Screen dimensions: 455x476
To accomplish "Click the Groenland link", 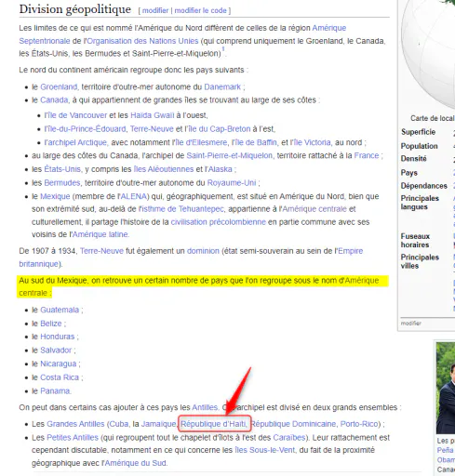I will click(x=59, y=87).
